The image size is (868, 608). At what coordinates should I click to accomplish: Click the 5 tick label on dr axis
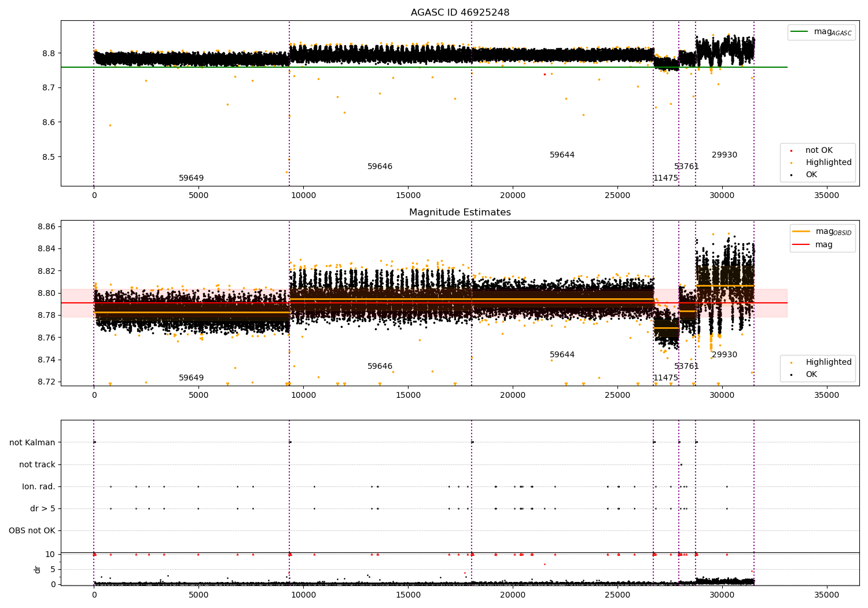click(x=53, y=570)
